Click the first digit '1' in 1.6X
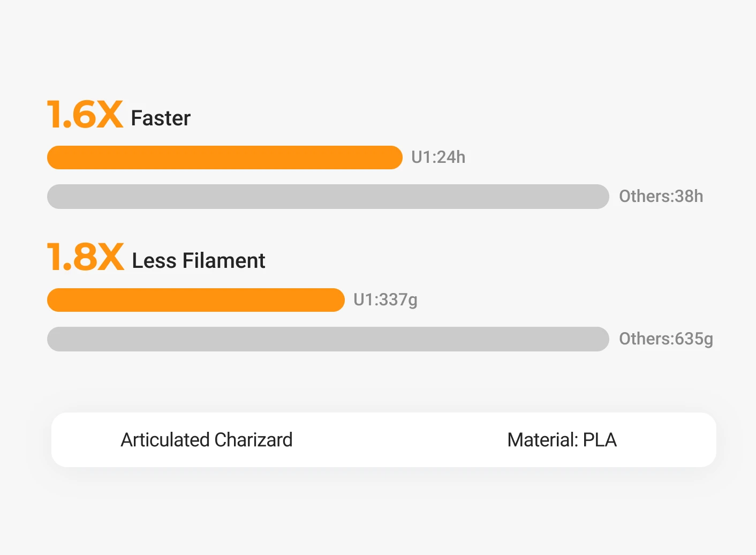The width and height of the screenshot is (756, 555). click(54, 115)
